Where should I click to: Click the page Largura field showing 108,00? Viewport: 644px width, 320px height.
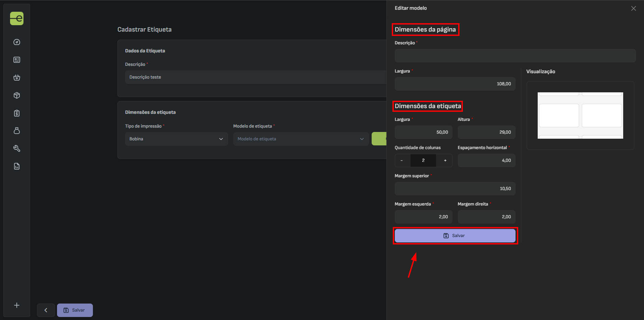(455, 84)
